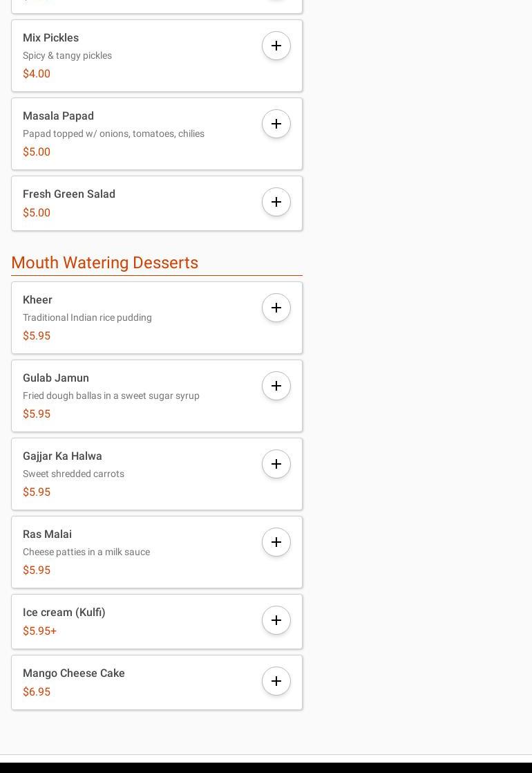Click the Fresh Green Salad title
Viewport: 532px width, 773px height.
(69, 194)
